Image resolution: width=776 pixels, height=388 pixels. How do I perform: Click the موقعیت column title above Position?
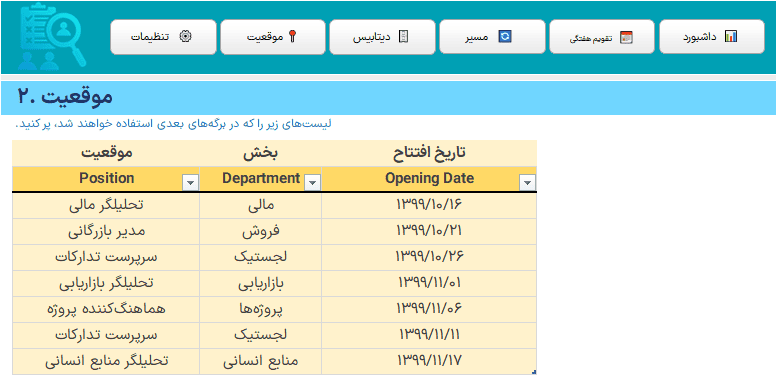click(106, 153)
